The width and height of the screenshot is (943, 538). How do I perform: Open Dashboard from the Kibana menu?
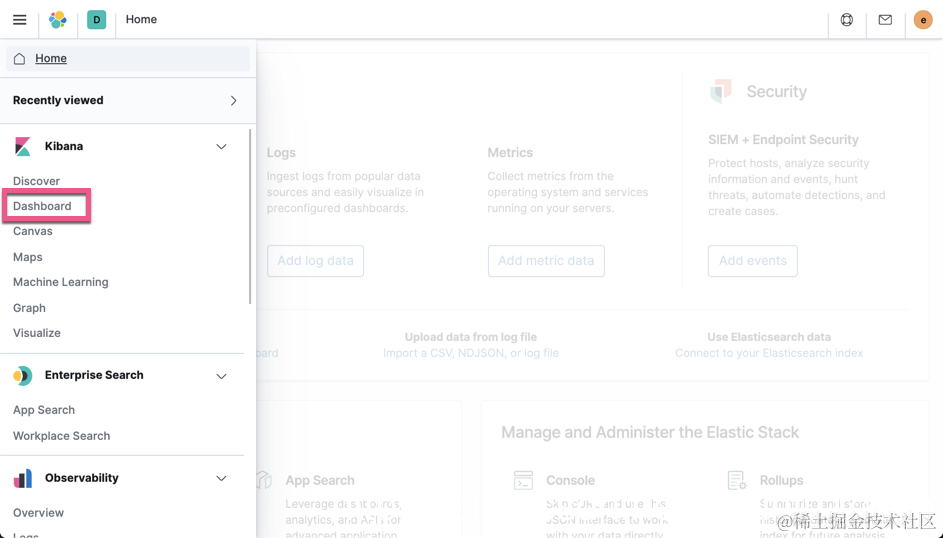[x=42, y=206]
